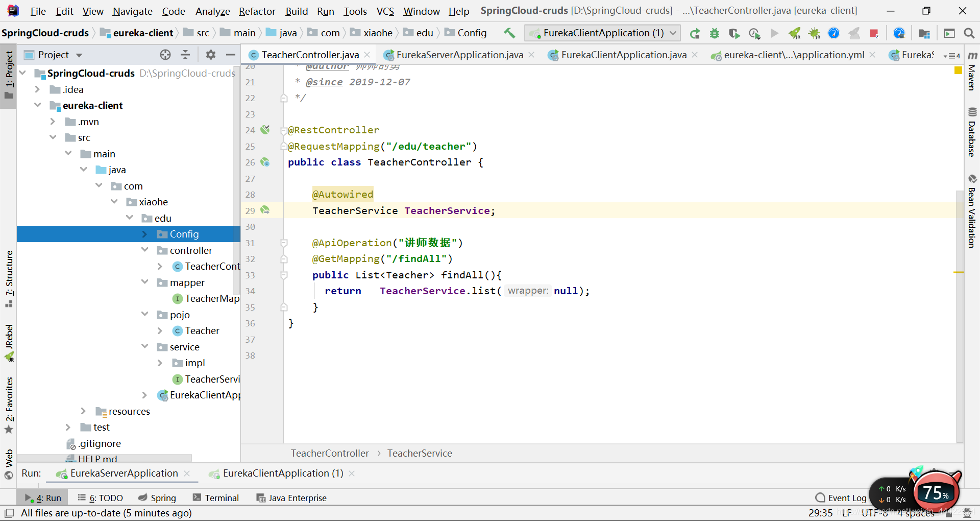
Task: Toggle tool window bars icon in status bar corner
Action: point(9,513)
